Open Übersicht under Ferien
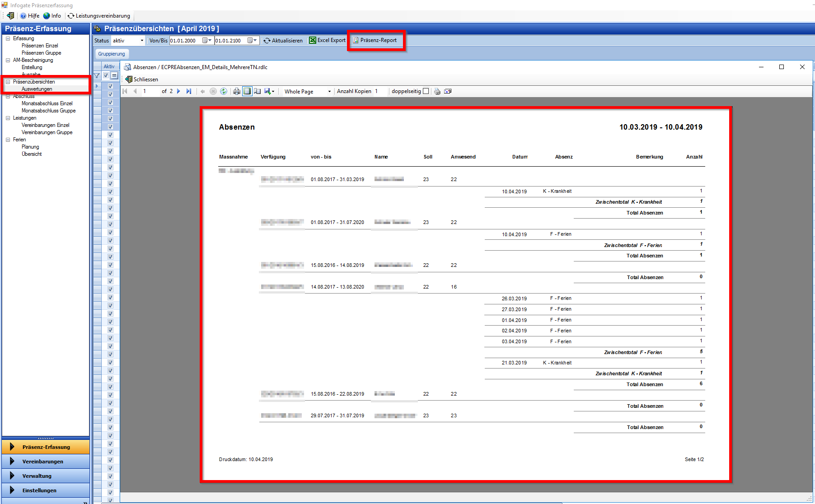The height and width of the screenshot is (504, 815). coord(32,154)
